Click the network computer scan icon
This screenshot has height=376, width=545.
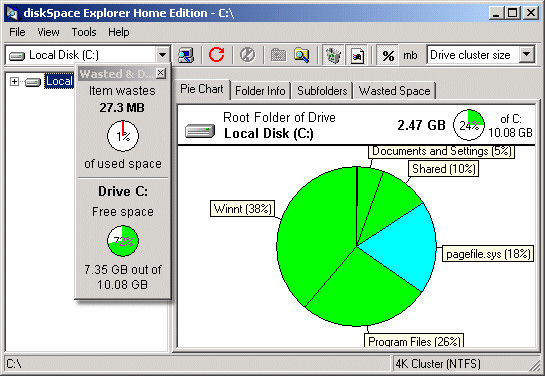coord(186,55)
